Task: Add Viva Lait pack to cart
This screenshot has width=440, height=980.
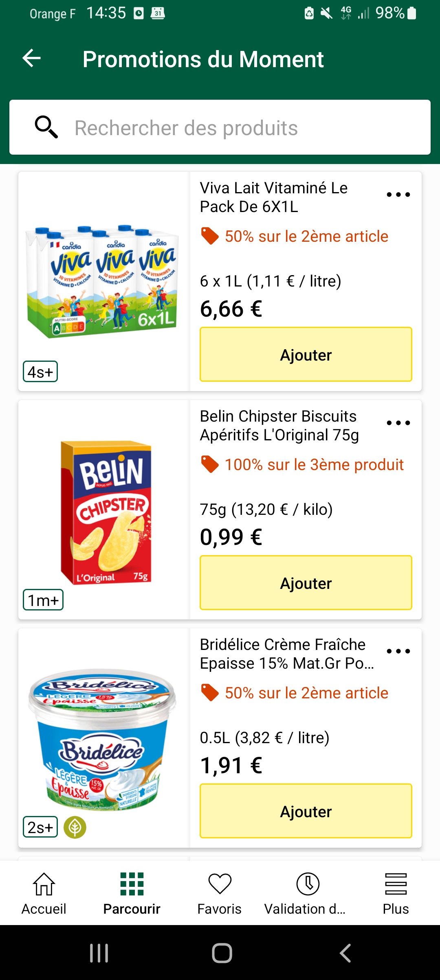Action: click(x=306, y=354)
